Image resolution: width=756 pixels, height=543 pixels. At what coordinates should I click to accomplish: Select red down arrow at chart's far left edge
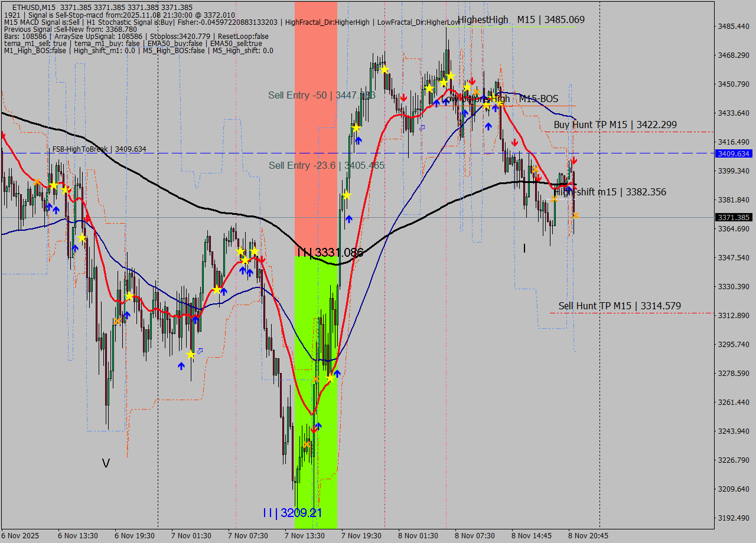tap(3, 136)
